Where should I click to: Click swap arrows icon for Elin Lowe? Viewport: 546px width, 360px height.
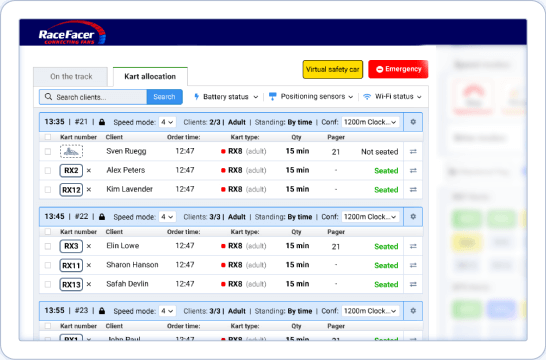[x=413, y=246]
